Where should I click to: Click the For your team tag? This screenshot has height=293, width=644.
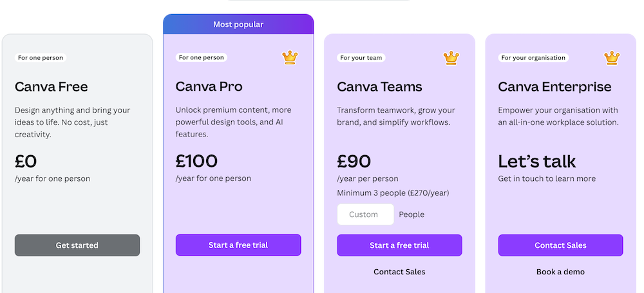click(x=361, y=58)
